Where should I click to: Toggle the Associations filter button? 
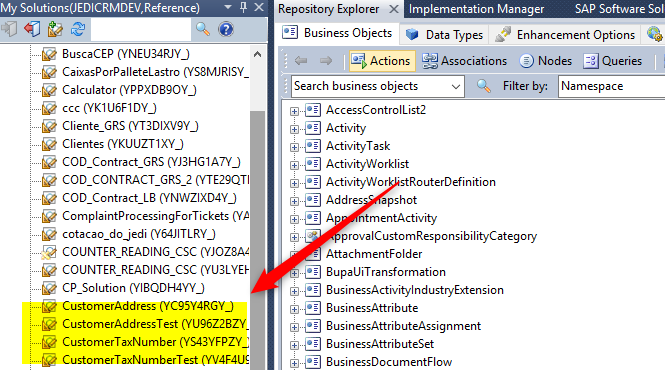(464, 61)
